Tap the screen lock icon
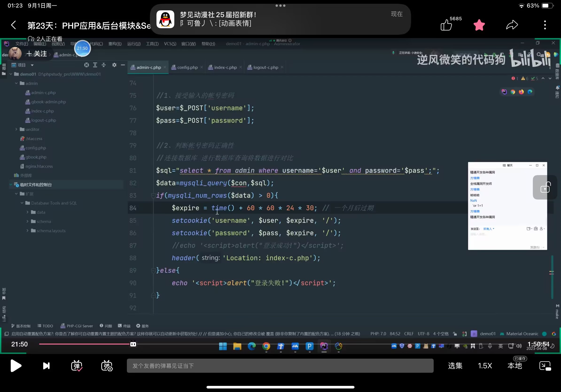This screenshot has width=561, height=392. coord(545,187)
